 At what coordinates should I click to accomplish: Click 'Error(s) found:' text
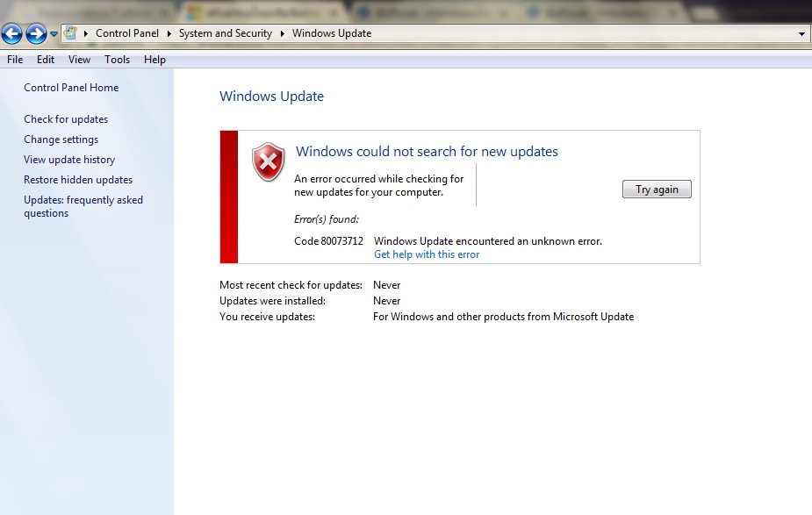[x=327, y=219]
